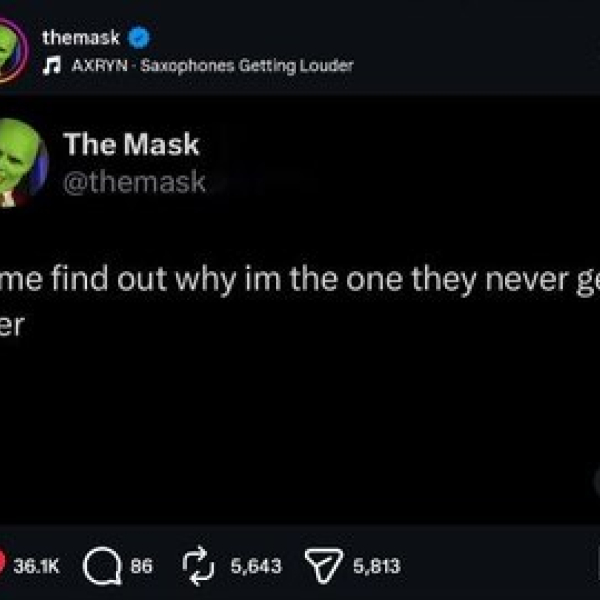
Task: Open themask's story ring profile picture
Action: coord(11,50)
